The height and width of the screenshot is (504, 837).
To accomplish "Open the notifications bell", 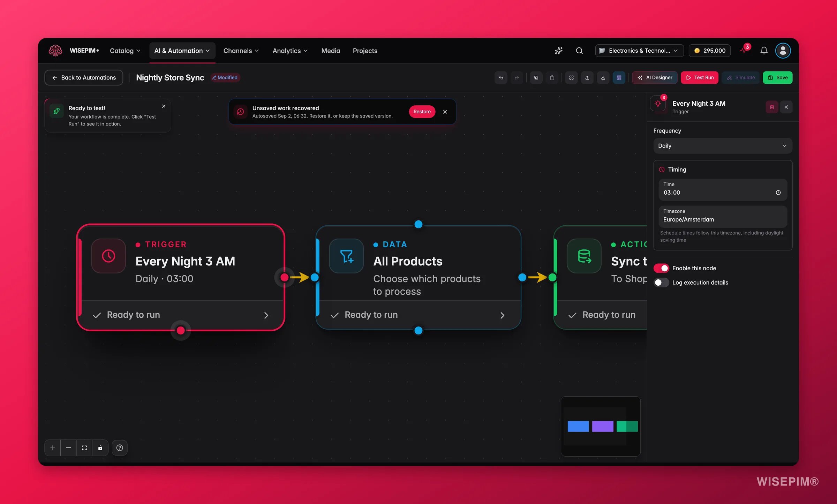I will click(x=764, y=51).
